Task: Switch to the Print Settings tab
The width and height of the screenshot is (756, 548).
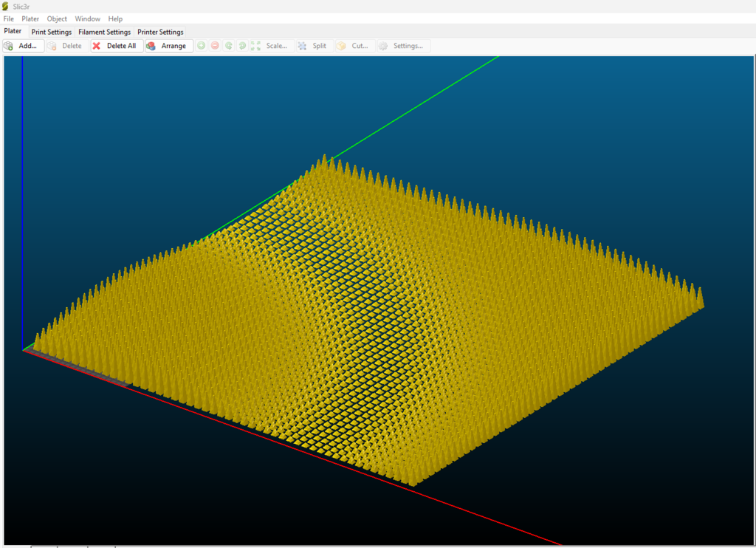Action: tap(52, 32)
